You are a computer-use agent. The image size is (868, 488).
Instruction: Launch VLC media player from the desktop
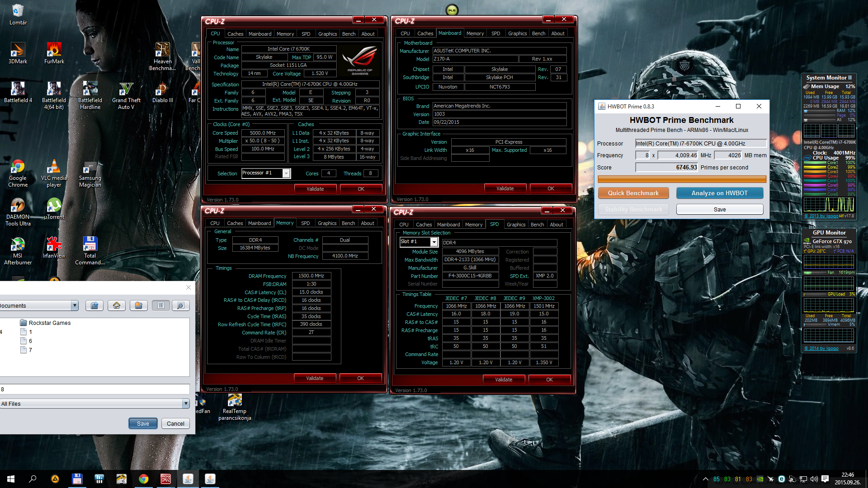[x=54, y=173]
